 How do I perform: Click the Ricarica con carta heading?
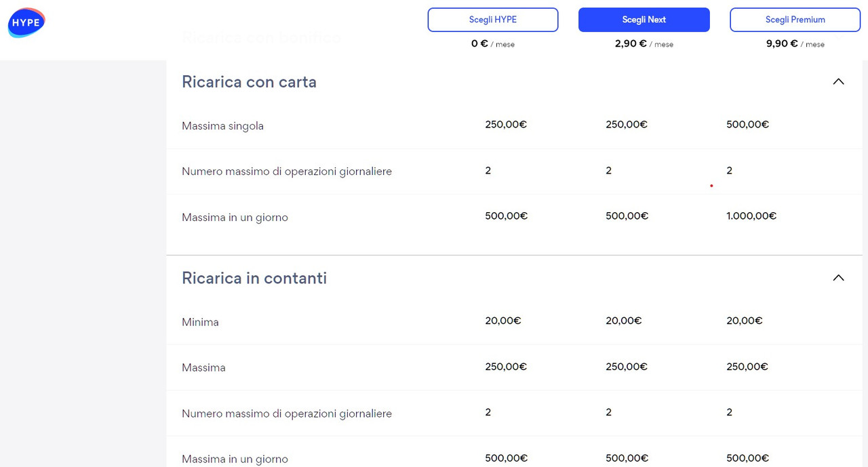tap(249, 82)
